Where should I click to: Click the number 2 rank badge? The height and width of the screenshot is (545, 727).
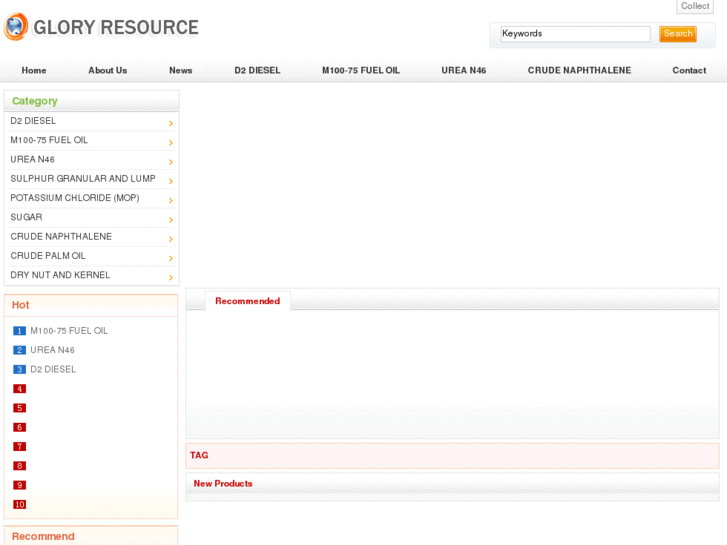pyautogui.click(x=19, y=350)
